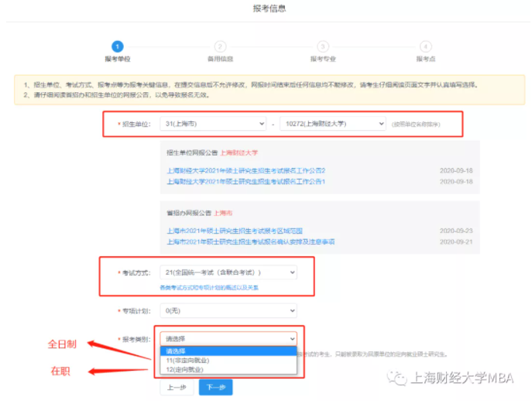Open link 各类考试方式和专项计划的概述以及关系
Viewport: 532px width, 404px height.
(209, 288)
